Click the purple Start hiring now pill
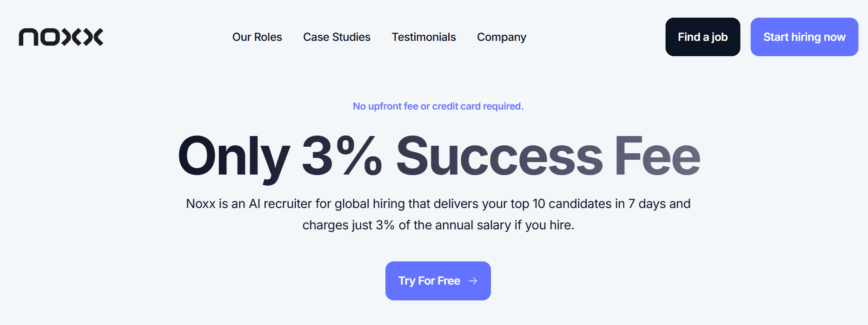This screenshot has height=325, width=868. pos(804,37)
